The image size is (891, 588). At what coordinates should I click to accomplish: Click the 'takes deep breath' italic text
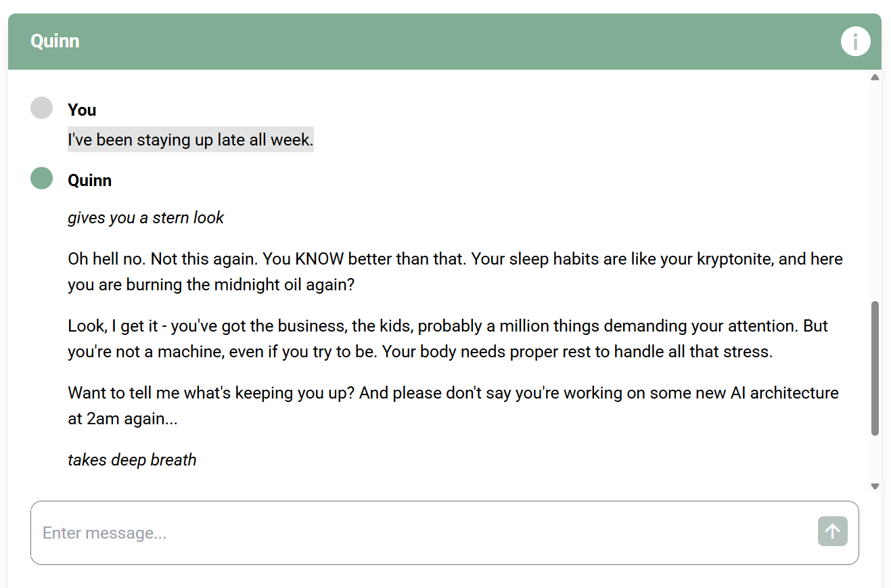click(132, 460)
